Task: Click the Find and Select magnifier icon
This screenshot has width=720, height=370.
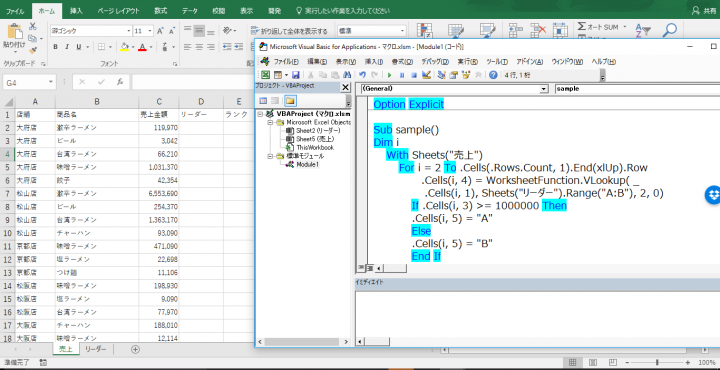Action: [x=670, y=30]
